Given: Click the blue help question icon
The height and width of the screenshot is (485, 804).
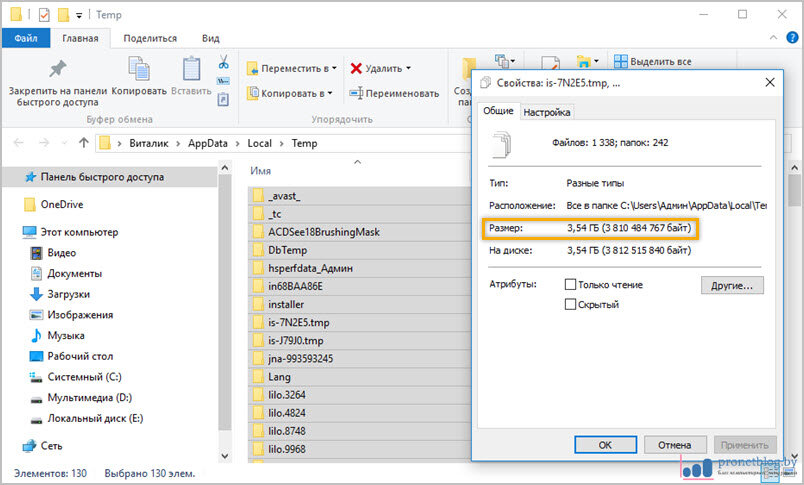Looking at the screenshot, I should click(x=792, y=37).
